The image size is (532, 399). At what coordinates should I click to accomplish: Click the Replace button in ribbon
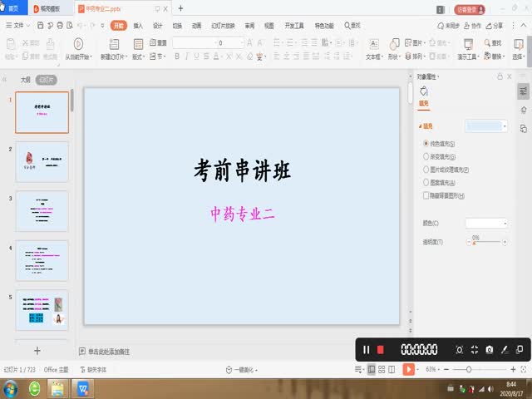[495, 57]
